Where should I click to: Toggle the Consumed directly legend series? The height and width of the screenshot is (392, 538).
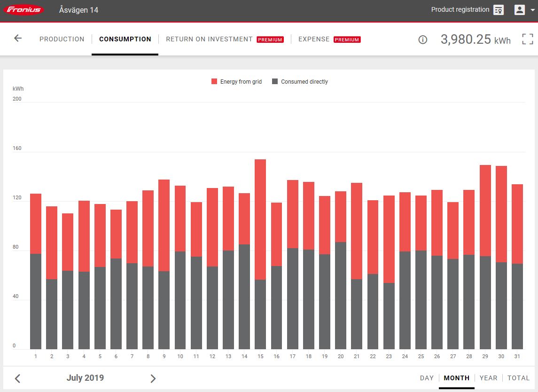tap(300, 82)
